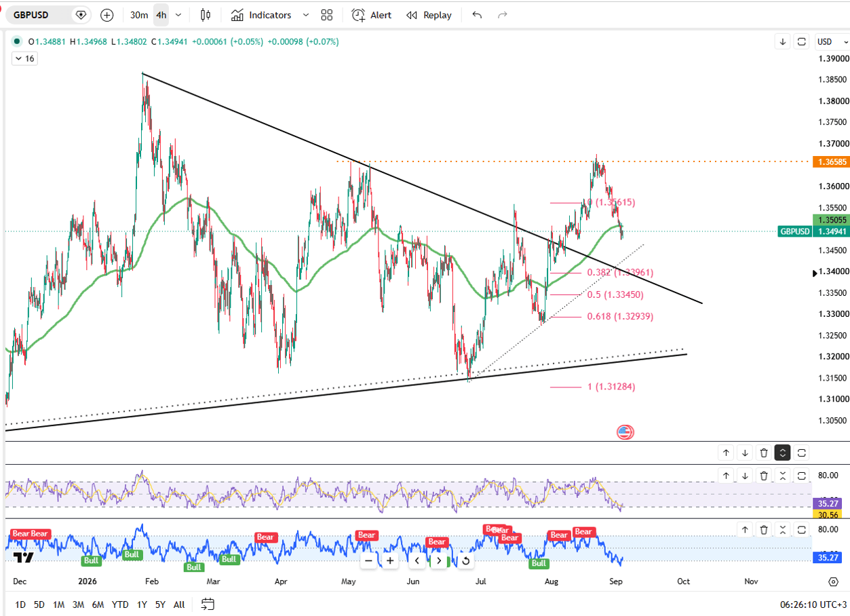Click the chart settings gear icon
Viewport: 850px width, 616px height.
[833, 581]
